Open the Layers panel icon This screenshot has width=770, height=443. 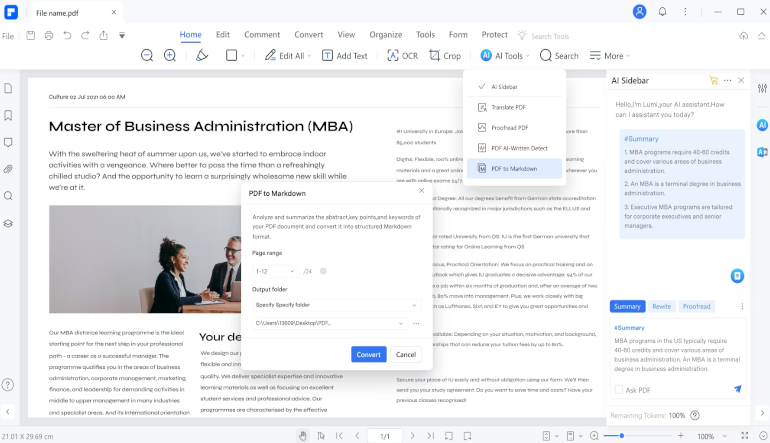(x=8, y=223)
